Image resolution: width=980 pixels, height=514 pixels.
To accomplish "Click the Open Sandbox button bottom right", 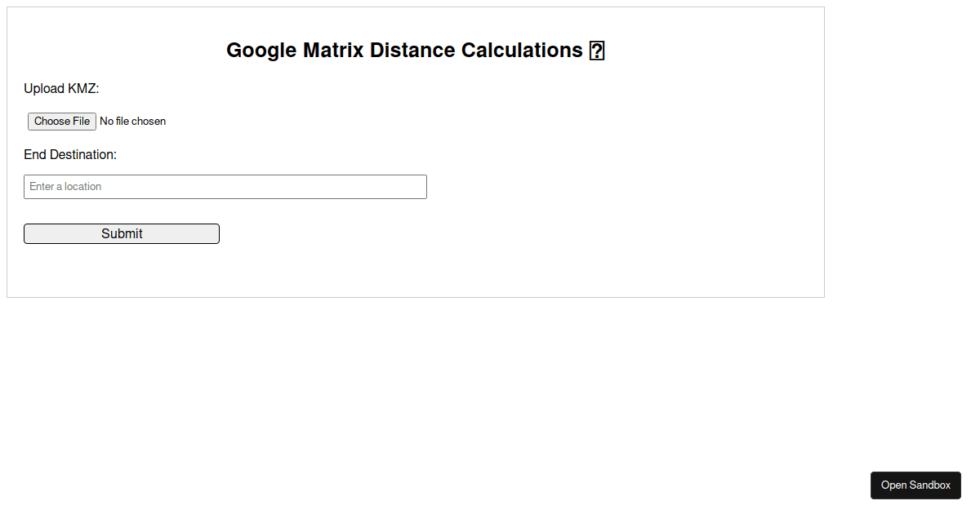I will (x=915, y=485).
